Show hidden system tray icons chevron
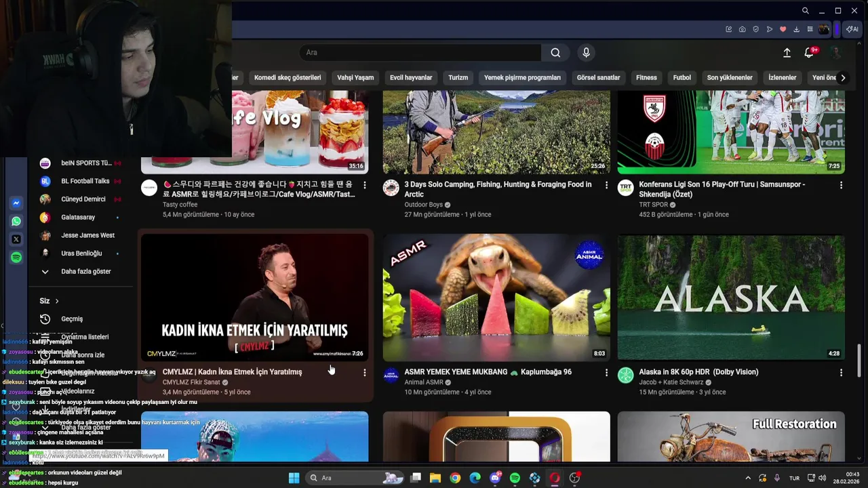The width and height of the screenshot is (868, 488). point(748,478)
